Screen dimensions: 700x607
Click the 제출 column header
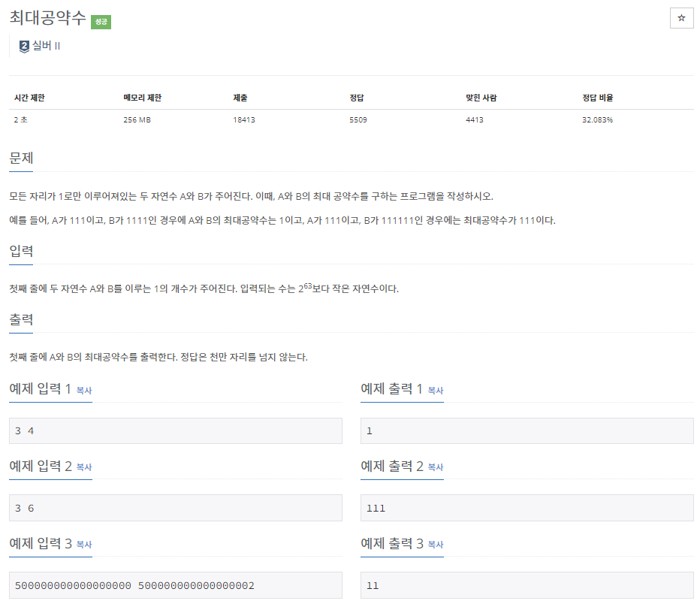click(240, 98)
